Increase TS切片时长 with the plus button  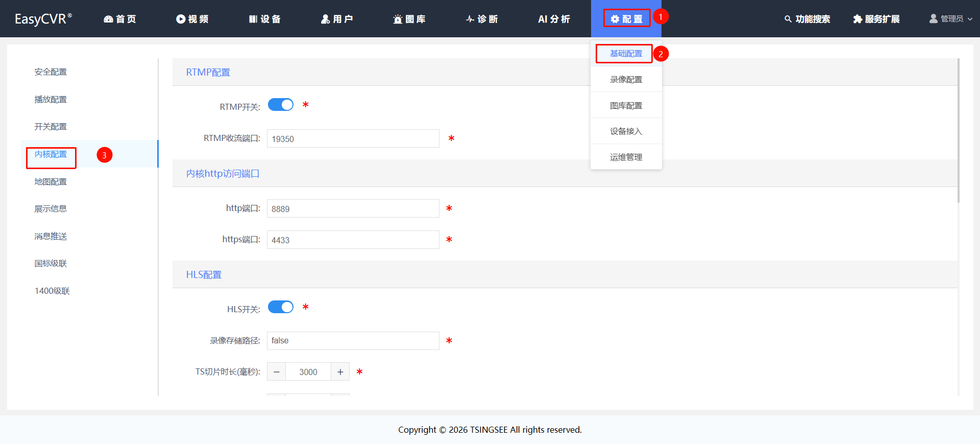click(x=340, y=372)
